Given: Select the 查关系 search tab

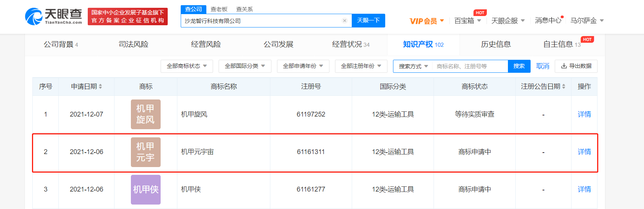Looking at the screenshot, I should [244, 9].
